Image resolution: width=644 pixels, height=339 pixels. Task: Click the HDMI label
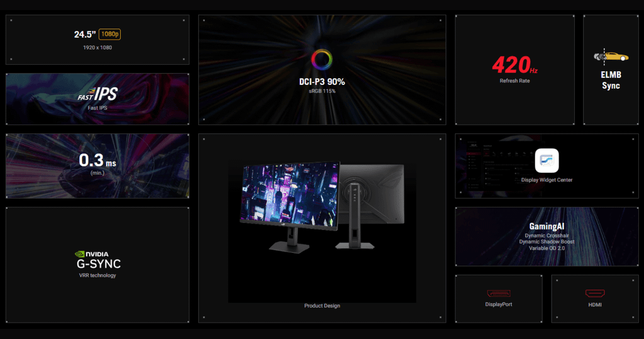pos(595,305)
